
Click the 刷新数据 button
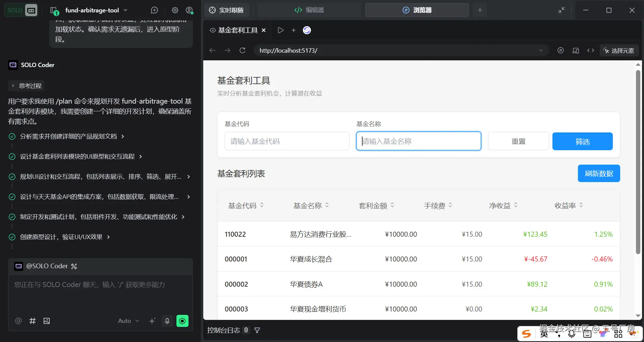point(599,173)
